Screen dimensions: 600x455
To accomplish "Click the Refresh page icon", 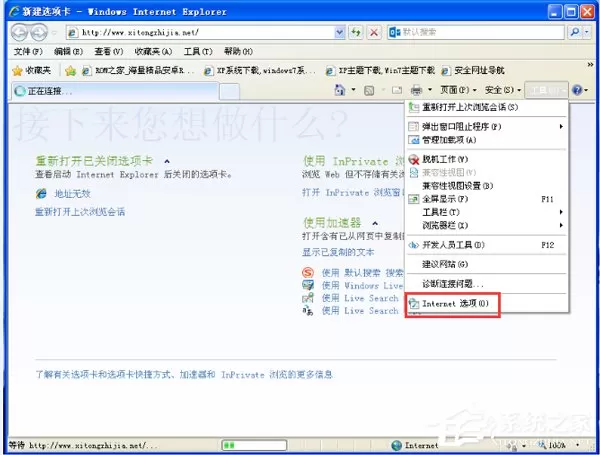I will (x=356, y=33).
